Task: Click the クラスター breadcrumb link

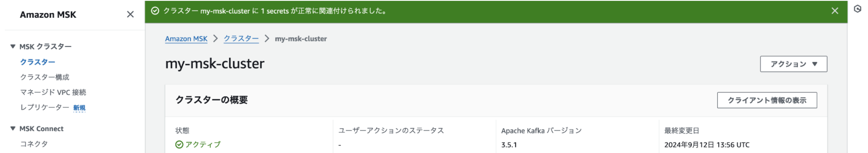Action: coord(241,39)
